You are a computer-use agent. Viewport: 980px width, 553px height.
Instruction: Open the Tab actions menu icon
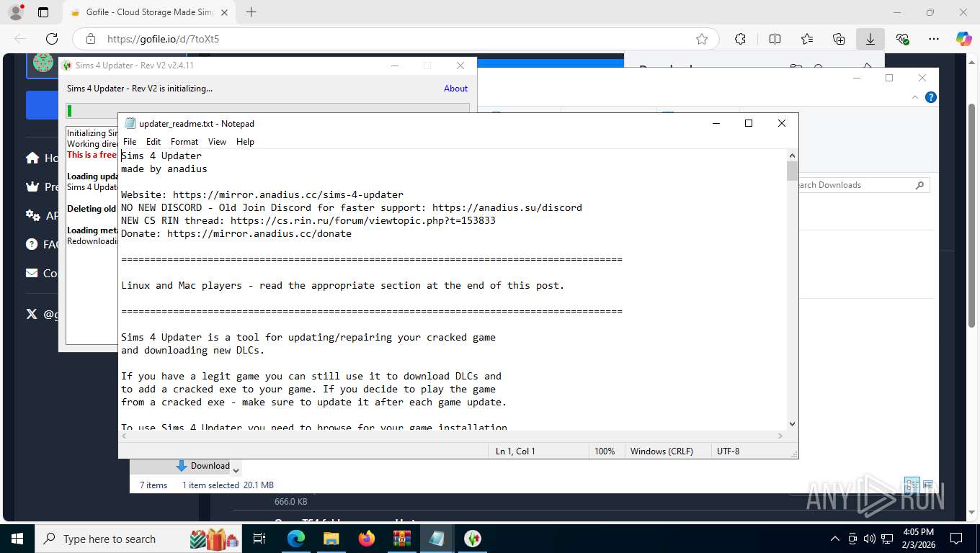(43, 12)
